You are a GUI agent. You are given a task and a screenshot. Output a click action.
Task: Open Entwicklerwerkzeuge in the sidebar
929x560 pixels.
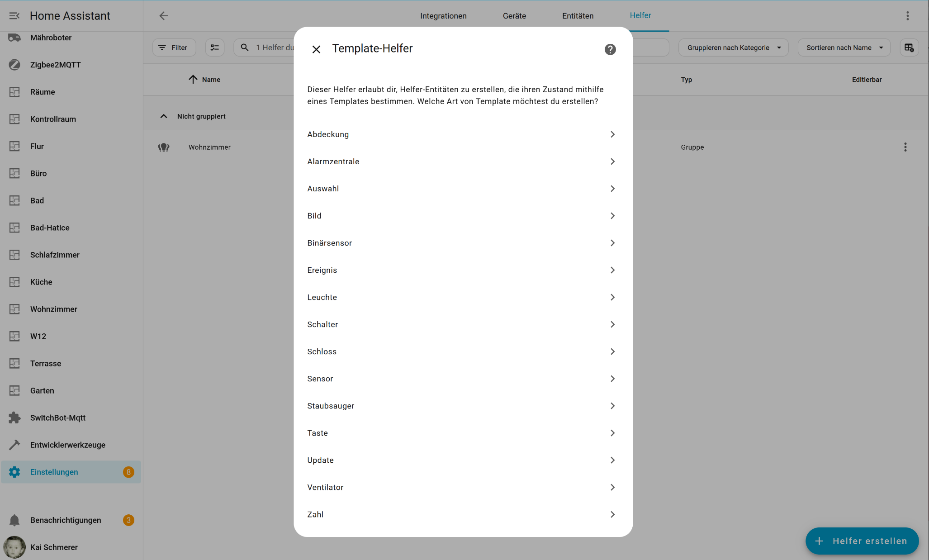(x=67, y=445)
